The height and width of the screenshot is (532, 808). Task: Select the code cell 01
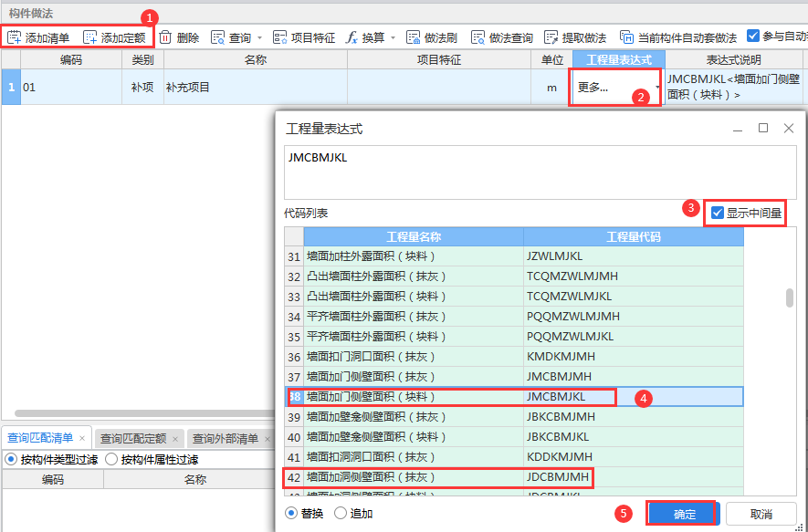(x=71, y=88)
